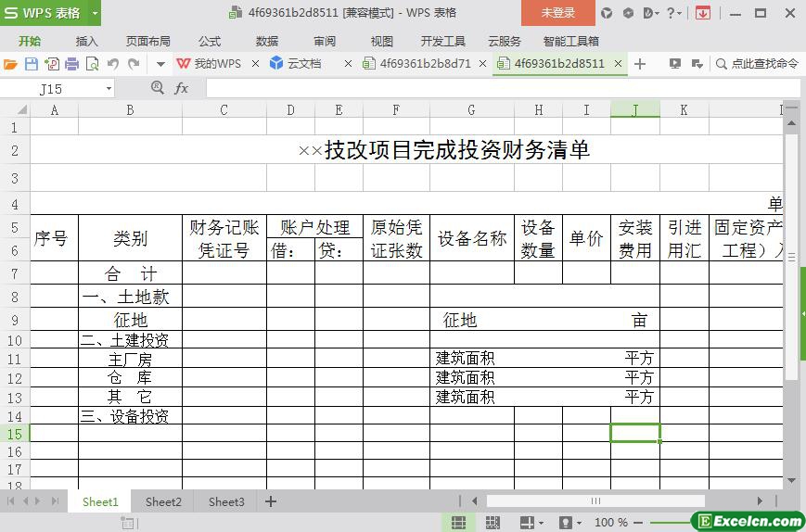Click the horizontal scrollbar right arrow
Viewport: 806px width, 532px height.
coord(760,500)
